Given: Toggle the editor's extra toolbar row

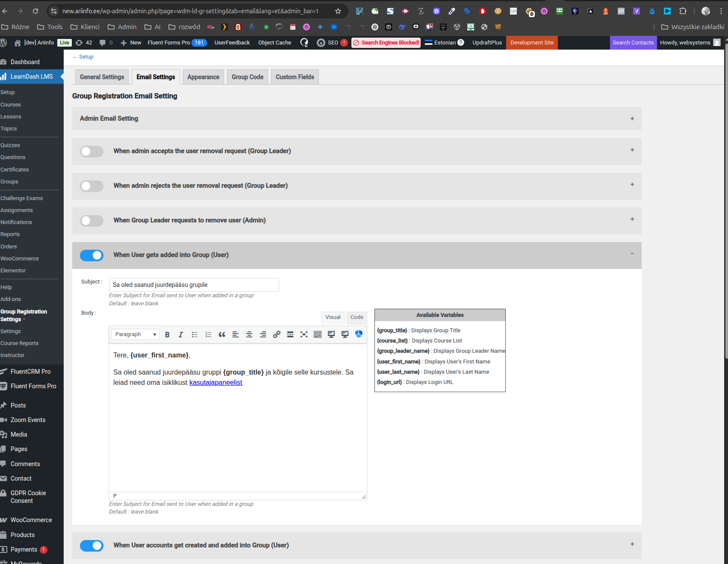Looking at the screenshot, I should point(318,334).
